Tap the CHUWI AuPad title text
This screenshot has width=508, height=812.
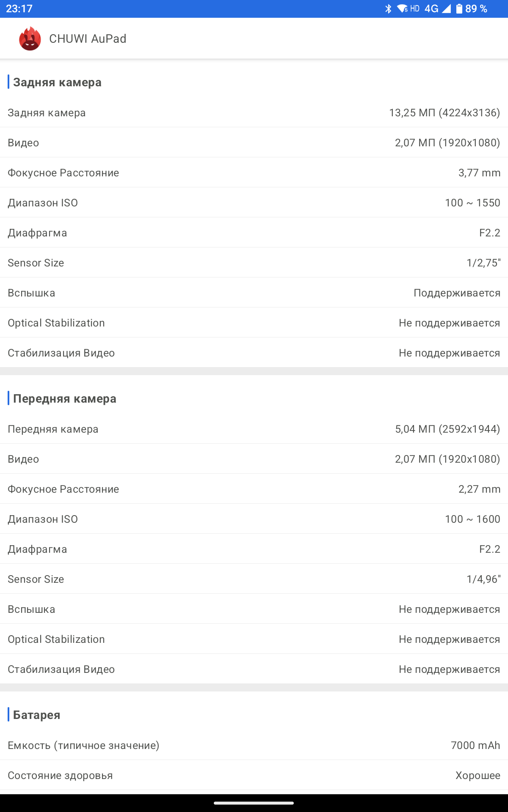[88, 38]
